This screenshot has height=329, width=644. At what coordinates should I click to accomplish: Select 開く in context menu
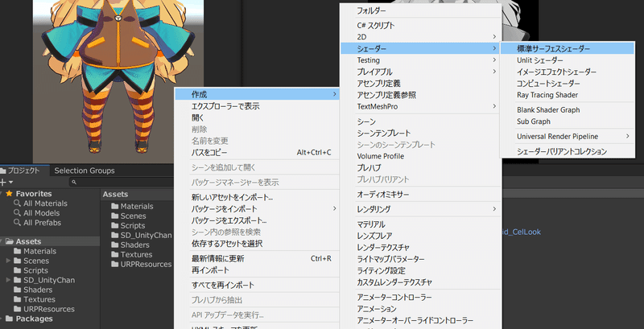257,117
